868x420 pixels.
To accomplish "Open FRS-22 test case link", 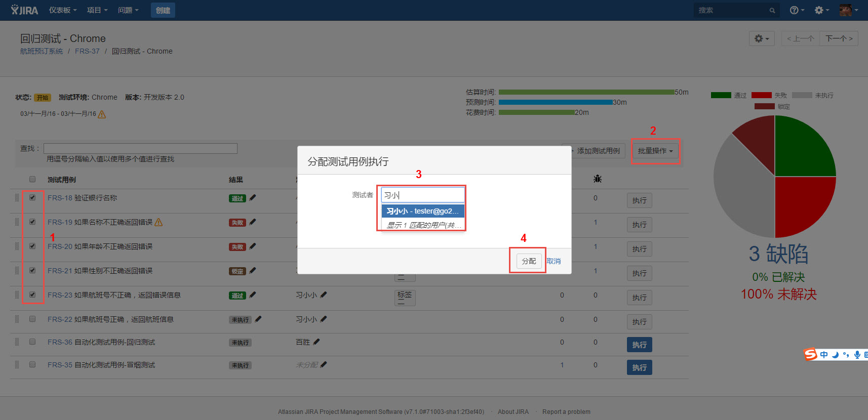I will point(110,319).
